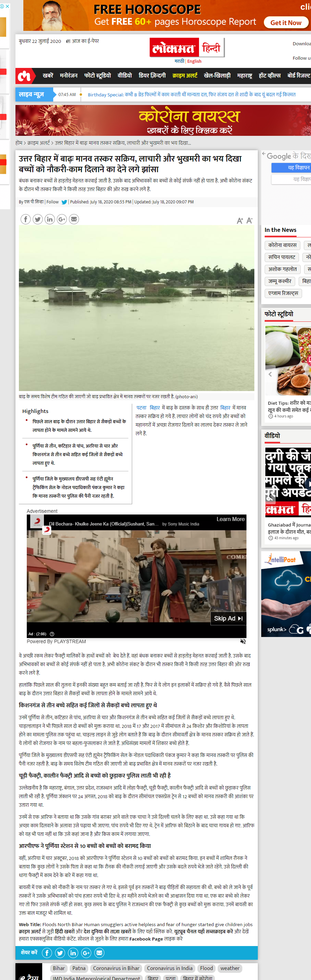Click Google+ icon in blue bottom share bar
The height and width of the screenshot is (980, 311).
(87, 953)
